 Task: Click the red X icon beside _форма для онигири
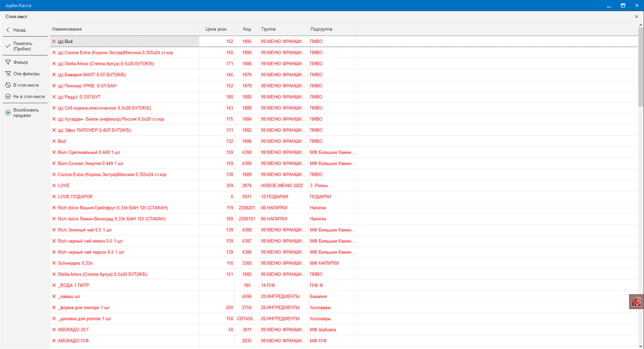coord(54,308)
